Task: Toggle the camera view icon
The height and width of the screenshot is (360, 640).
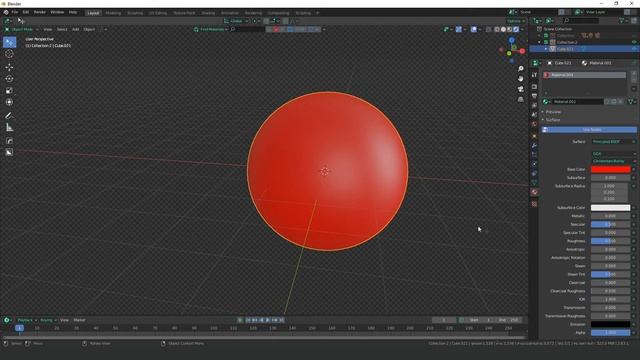Action: click(x=520, y=89)
